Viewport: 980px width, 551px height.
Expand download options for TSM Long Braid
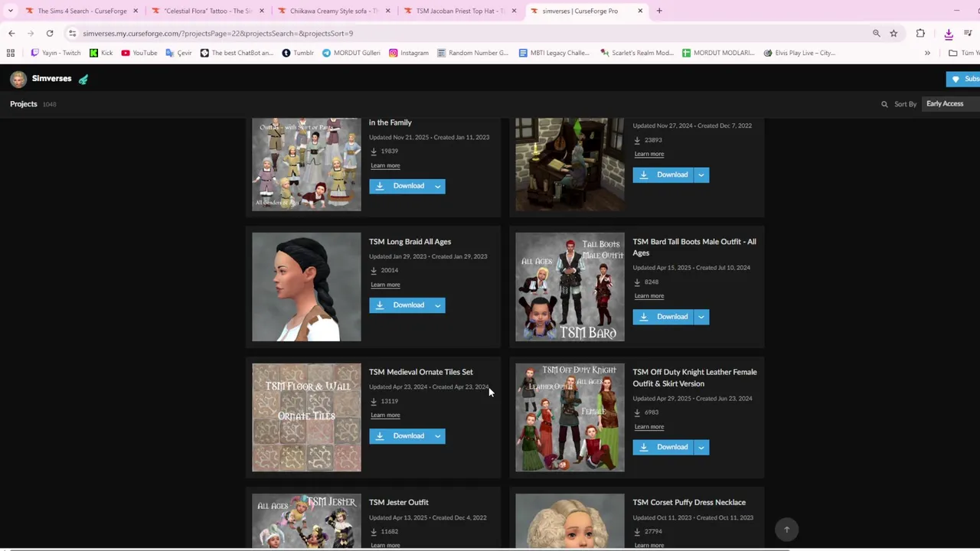pos(438,305)
